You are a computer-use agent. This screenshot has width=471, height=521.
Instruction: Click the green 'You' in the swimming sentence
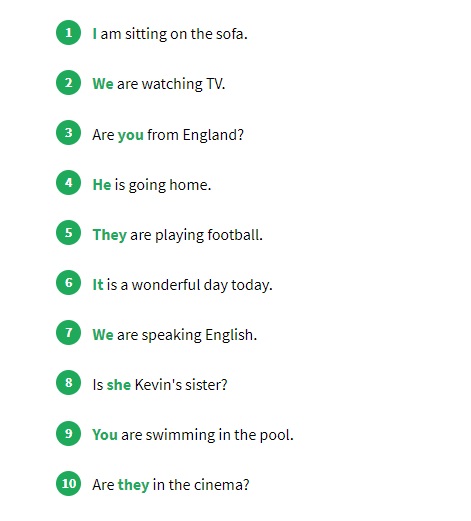(x=105, y=435)
